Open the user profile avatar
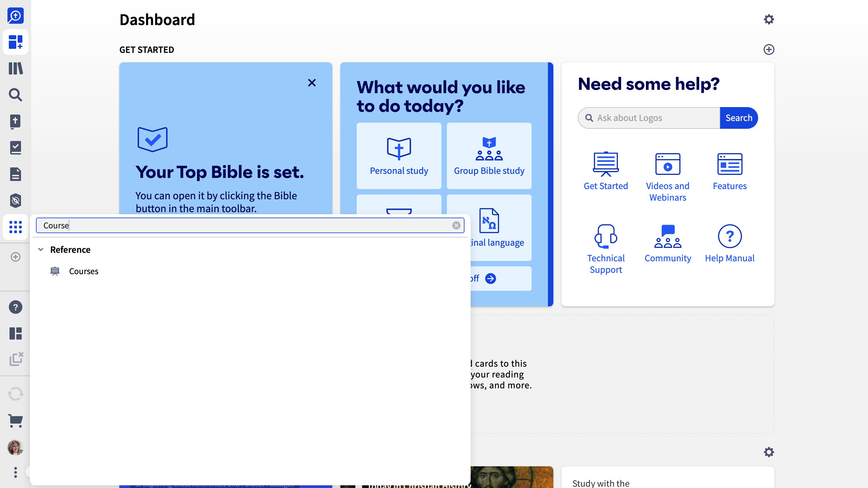 coord(15,447)
